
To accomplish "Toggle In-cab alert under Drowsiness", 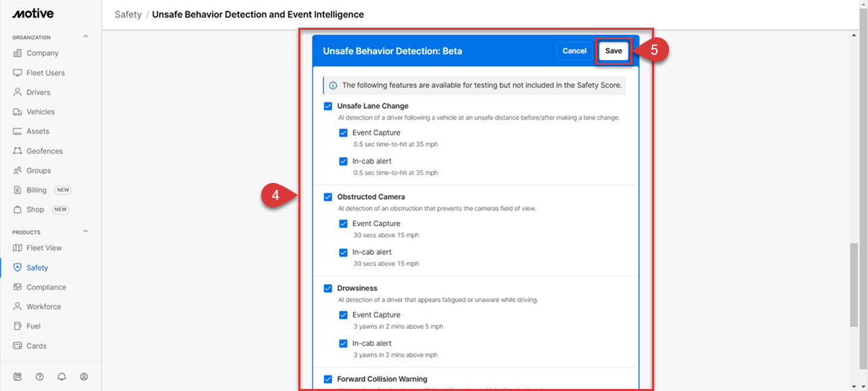I will 343,344.
